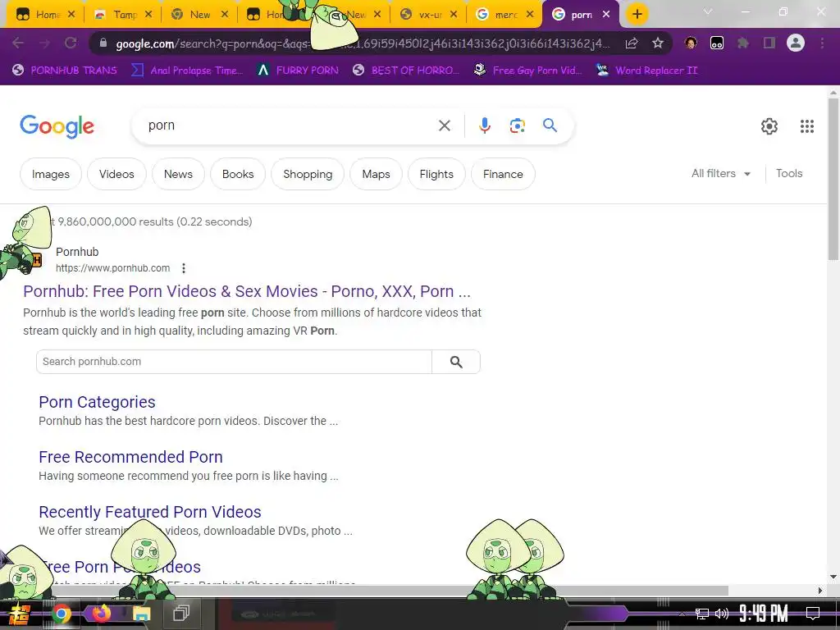Viewport: 840px width, 630px height.
Task: Reload the current page
Action: point(71,43)
